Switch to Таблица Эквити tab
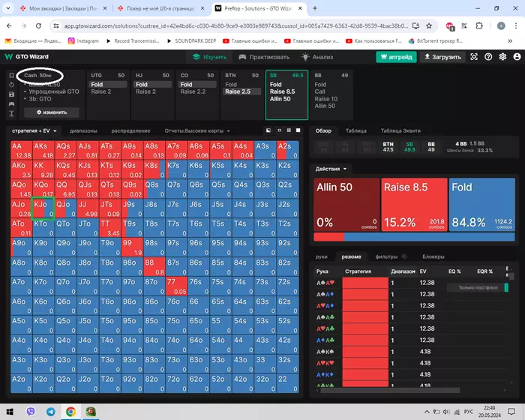 coord(400,130)
